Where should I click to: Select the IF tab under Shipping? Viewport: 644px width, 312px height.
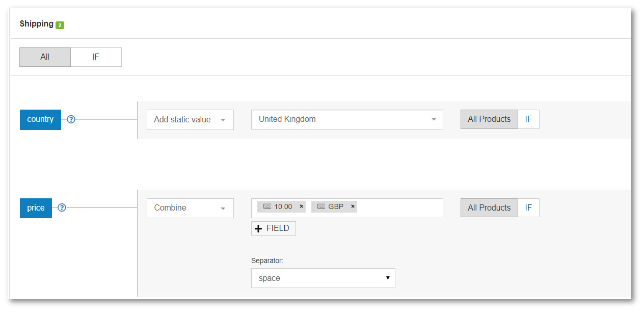tap(96, 57)
